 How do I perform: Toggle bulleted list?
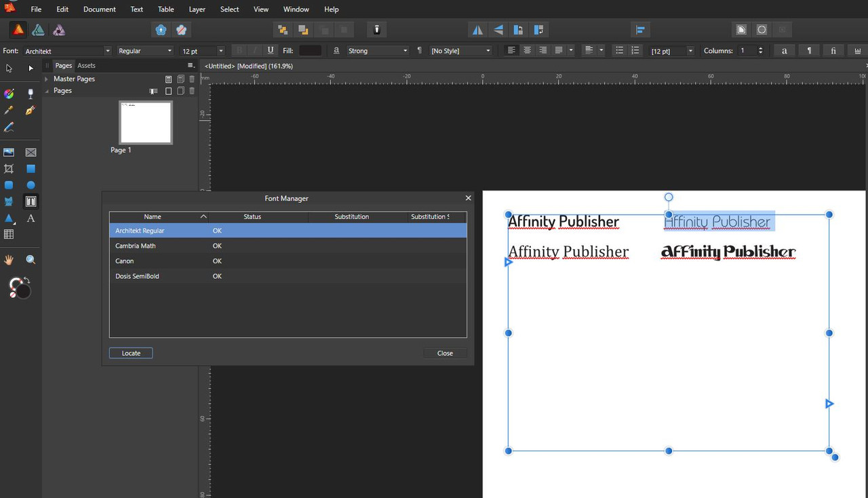coord(618,50)
